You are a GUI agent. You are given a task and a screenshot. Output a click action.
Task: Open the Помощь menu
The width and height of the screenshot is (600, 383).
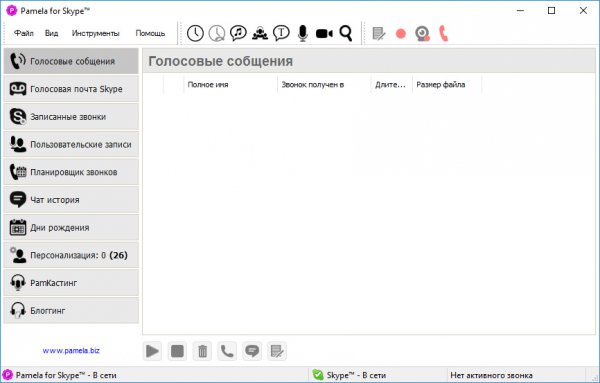(x=150, y=33)
